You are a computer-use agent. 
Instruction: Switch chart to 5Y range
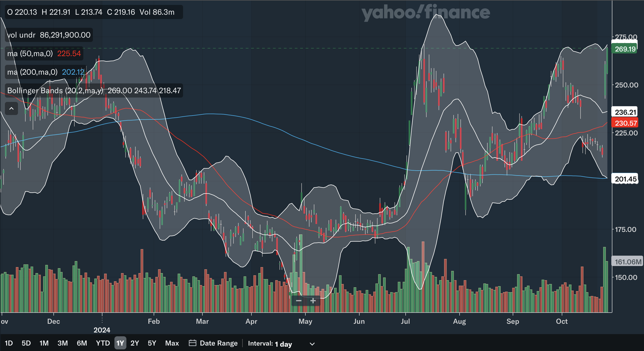(152, 343)
